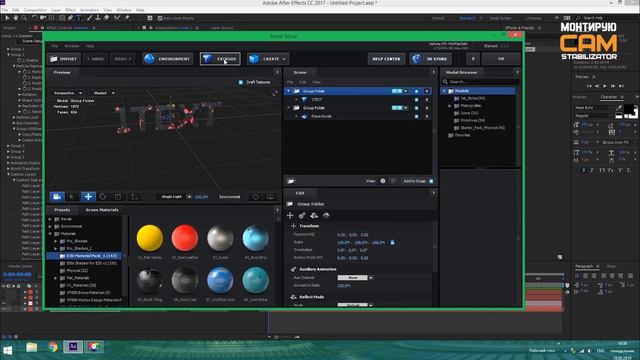Click the new group folder icon in Scene
640x360 pixels.
291,181
